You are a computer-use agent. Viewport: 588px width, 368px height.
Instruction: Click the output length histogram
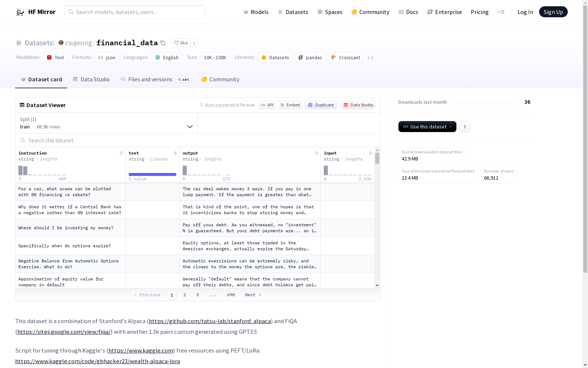tap(207, 170)
